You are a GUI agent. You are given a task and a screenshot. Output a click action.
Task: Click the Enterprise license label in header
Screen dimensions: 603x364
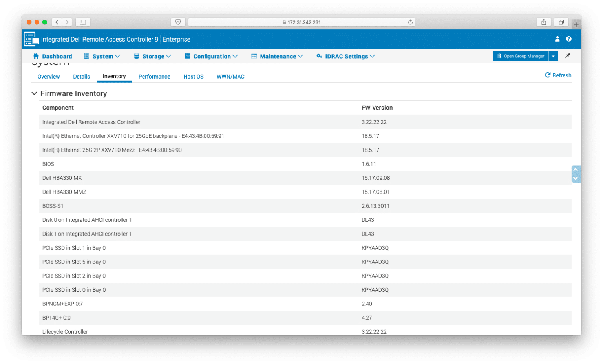[x=176, y=39]
